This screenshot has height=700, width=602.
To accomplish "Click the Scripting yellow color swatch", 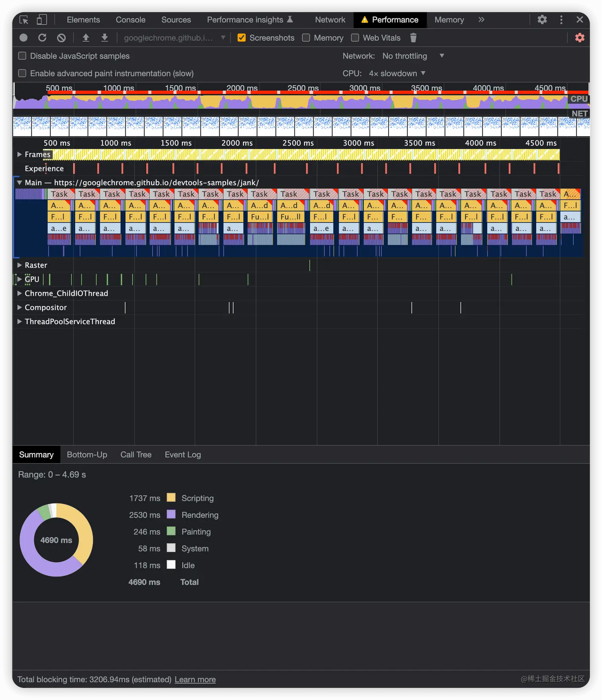I will 171,497.
